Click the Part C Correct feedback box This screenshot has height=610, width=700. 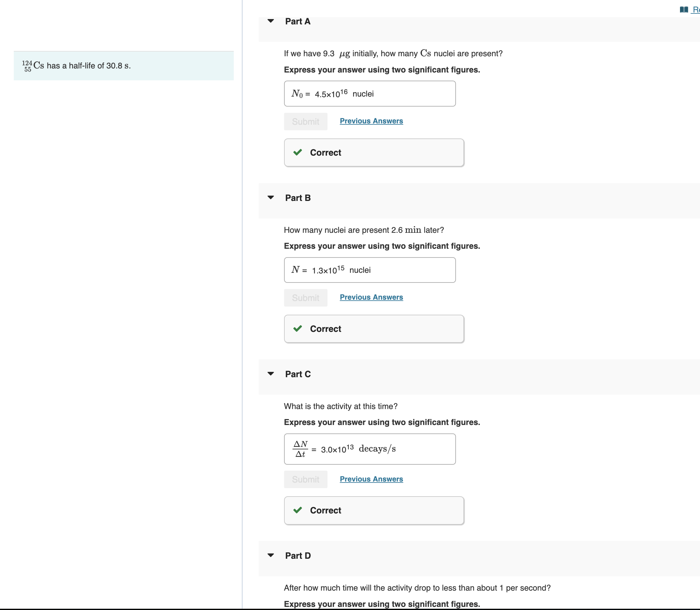pyautogui.click(x=373, y=510)
